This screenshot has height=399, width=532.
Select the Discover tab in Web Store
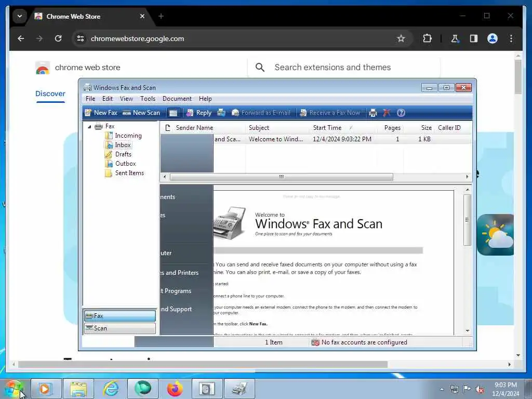(50, 94)
